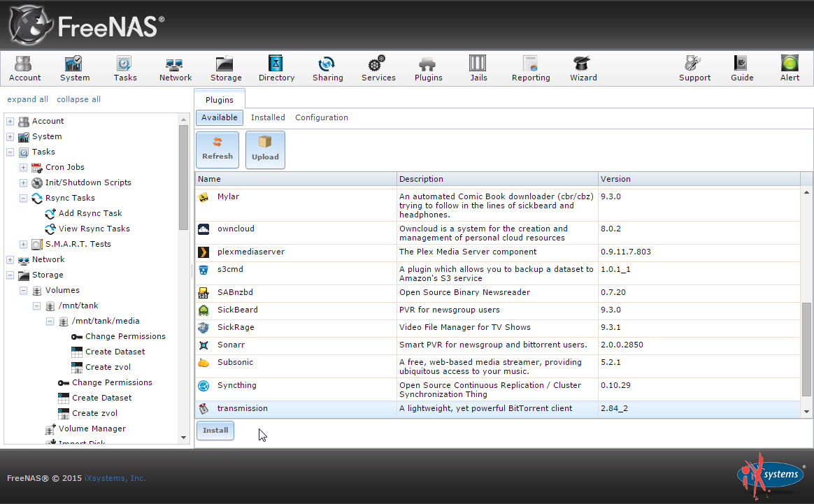Click the SABnzbd plugin icon
814x504 pixels.
203,293
